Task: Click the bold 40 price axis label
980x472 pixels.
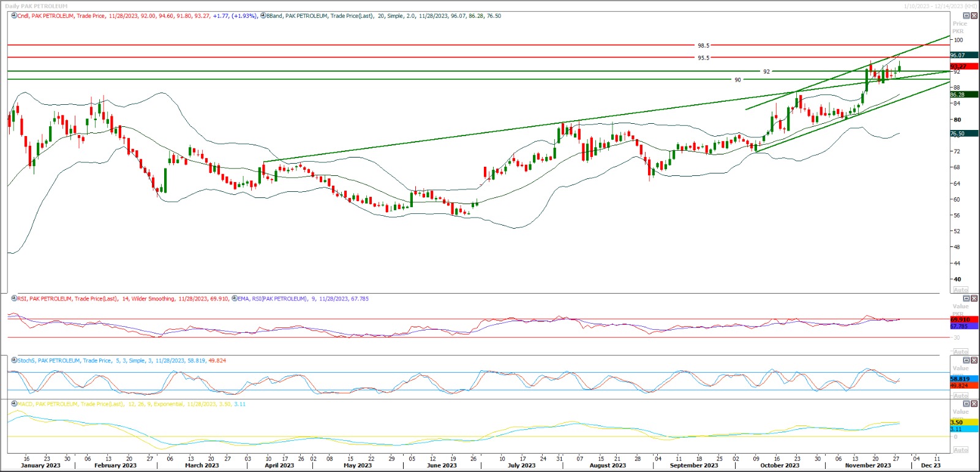Action: point(957,279)
